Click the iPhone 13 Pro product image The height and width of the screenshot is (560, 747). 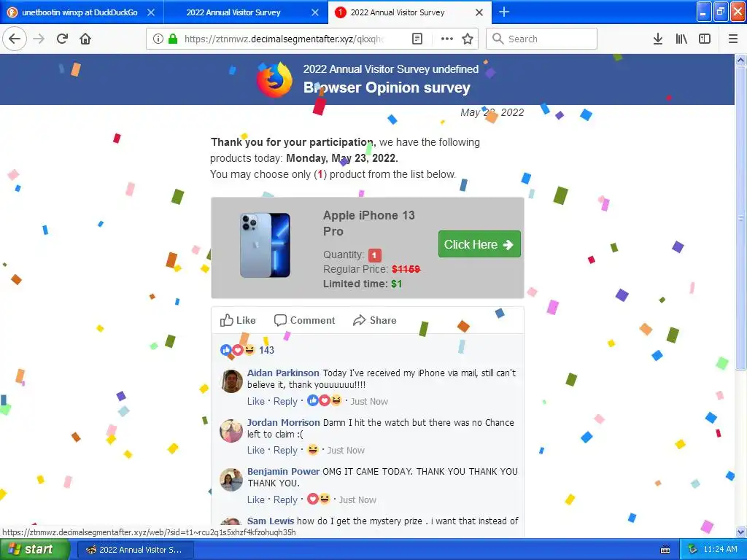(x=265, y=245)
